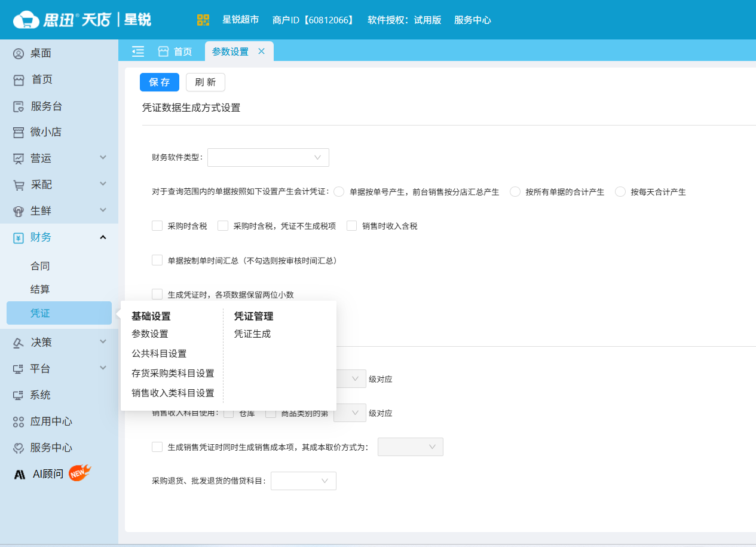
Task: Click the 营运 chart icon
Action: (19, 158)
